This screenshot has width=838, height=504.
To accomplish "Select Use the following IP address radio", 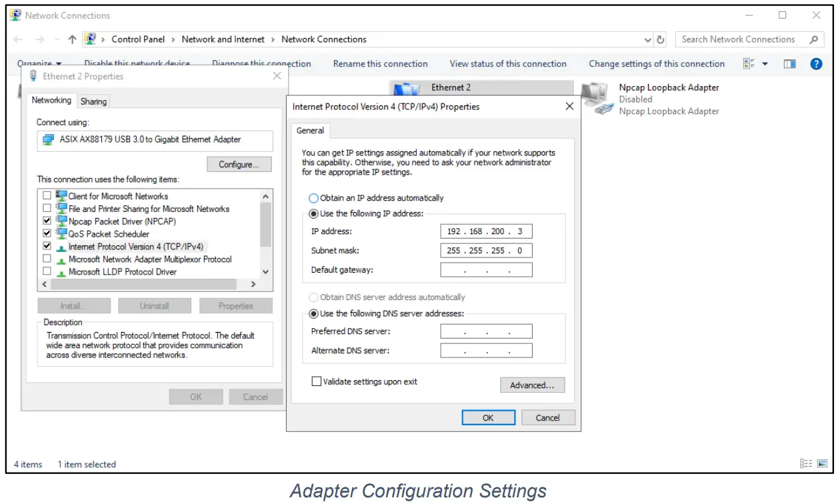I will pos(314,214).
